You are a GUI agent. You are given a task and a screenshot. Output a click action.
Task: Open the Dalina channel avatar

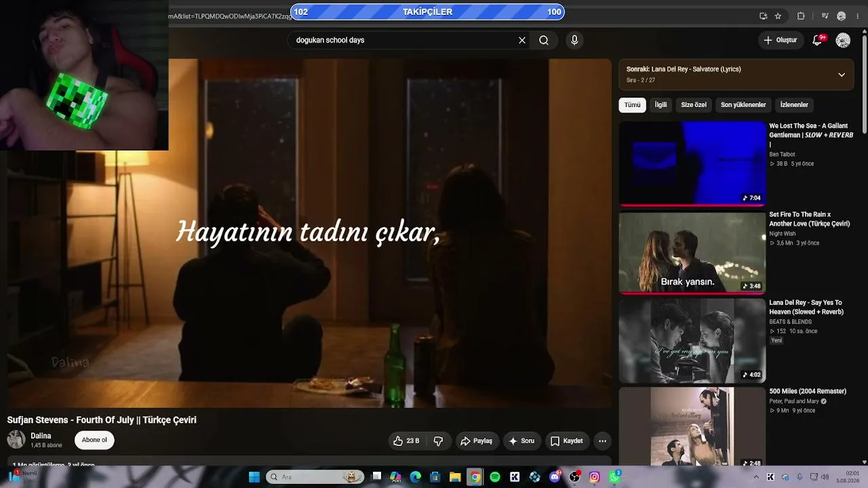16,440
